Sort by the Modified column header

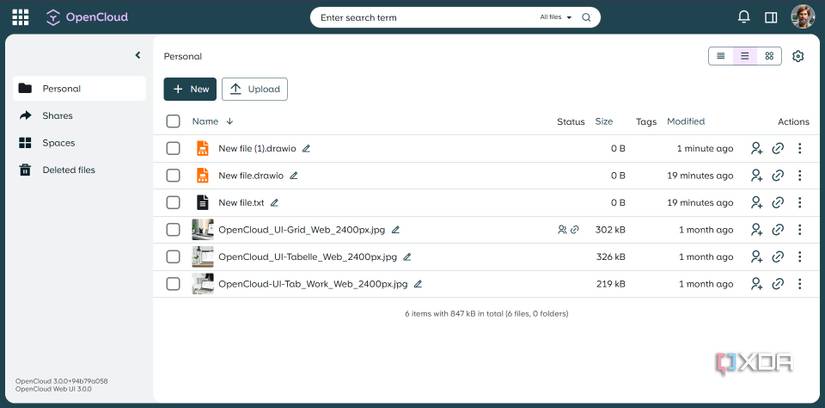coord(686,122)
